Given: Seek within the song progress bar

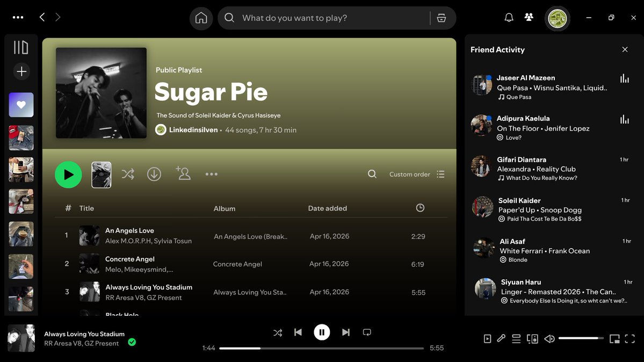Looking at the screenshot, I should (x=322, y=349).
